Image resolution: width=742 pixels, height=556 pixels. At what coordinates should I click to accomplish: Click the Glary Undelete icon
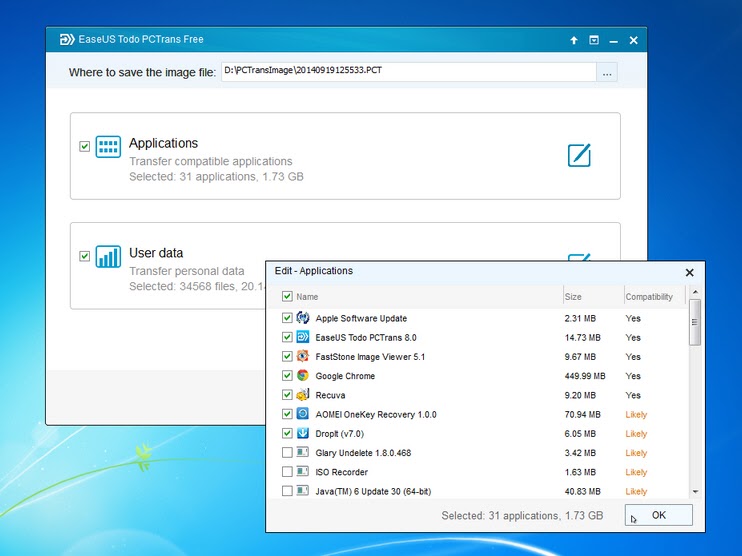(303, 452)
